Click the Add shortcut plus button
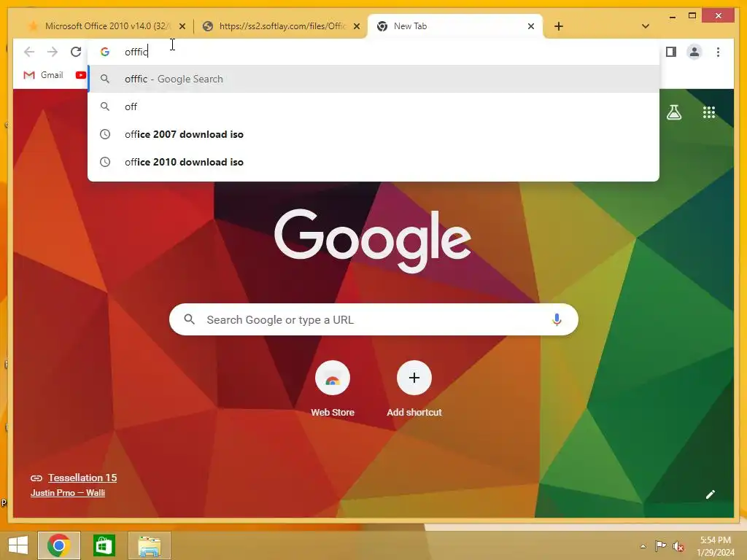747x560 pixels. coord(414,378)
